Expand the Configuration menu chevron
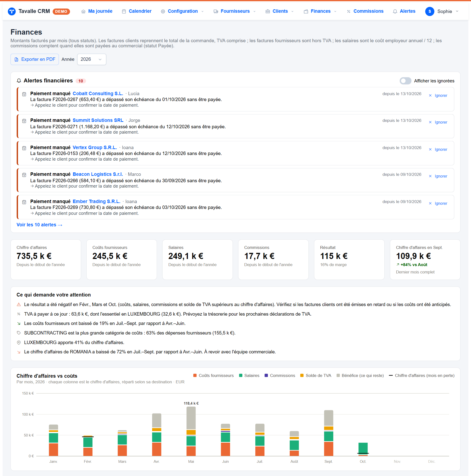 tap(203, 12)
